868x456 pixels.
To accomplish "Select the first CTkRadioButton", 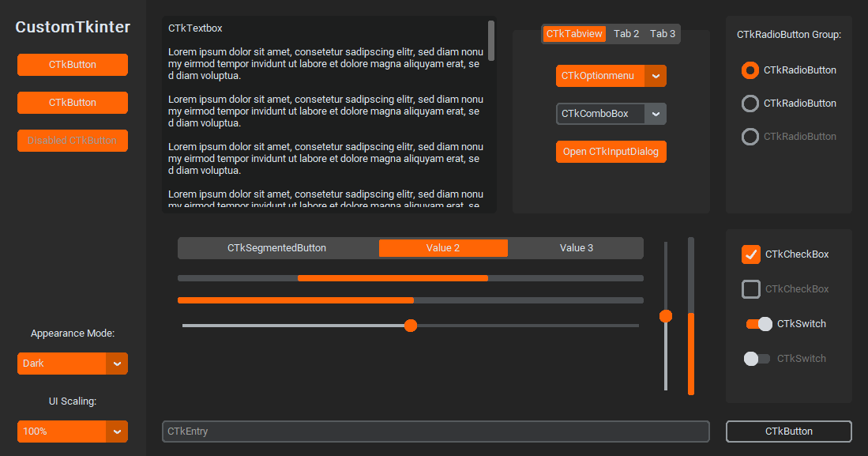I will click(x=749, y=70).
